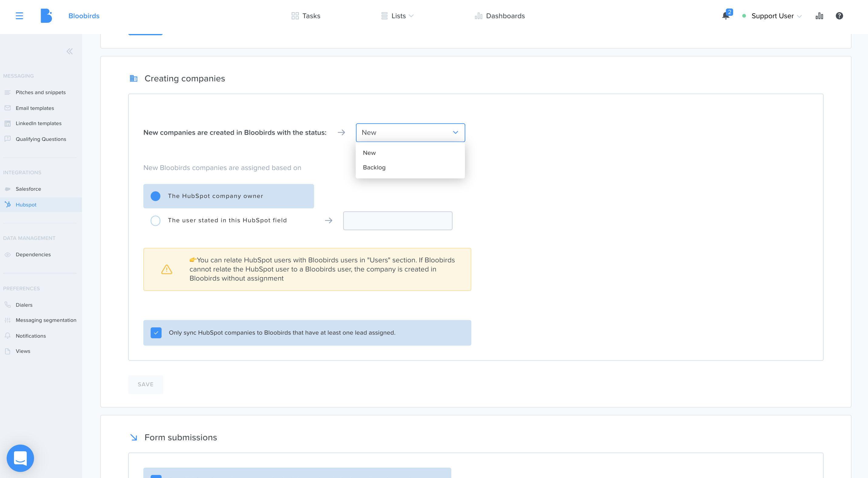Open Lists in top navigation

click(x=397, y=16)
